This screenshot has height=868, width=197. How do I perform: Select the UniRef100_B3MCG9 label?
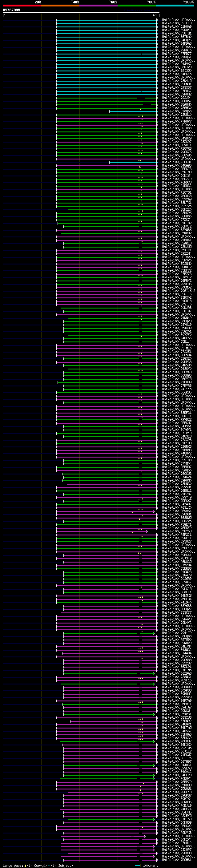[x=176, y=737]
